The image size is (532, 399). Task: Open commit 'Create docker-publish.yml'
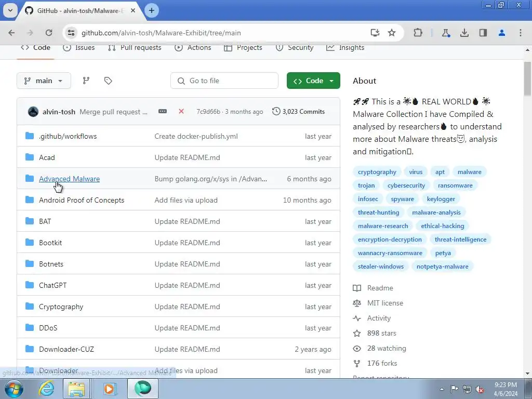pyautogui.click(x=196, y=137)
